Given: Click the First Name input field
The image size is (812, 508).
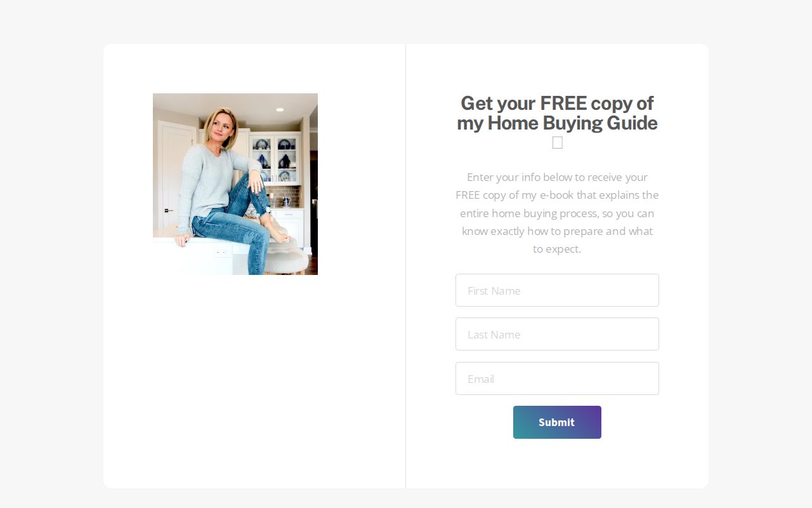Looking at the screenshot, I should 557,290.
